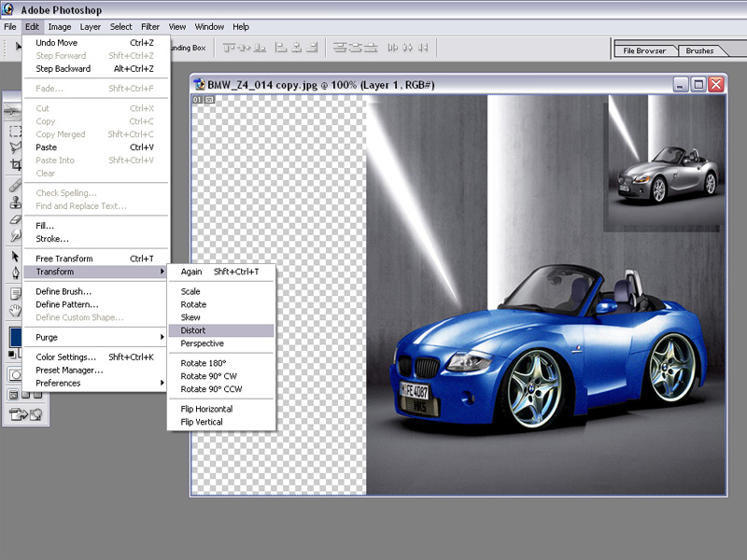Select the Pen tool
The width and height of the screenshot is (747, 560).
[15, 273]
